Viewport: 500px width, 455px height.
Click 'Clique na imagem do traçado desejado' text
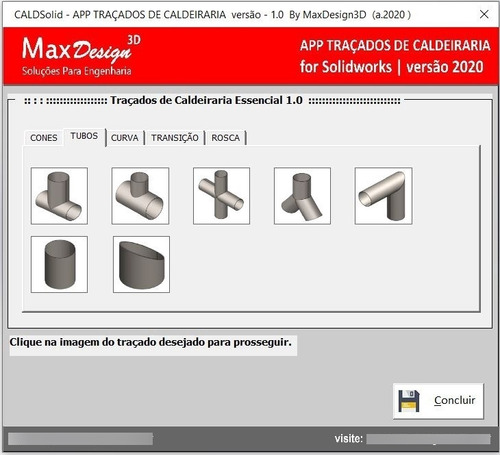pyautogui.click(x=150, y=342)
